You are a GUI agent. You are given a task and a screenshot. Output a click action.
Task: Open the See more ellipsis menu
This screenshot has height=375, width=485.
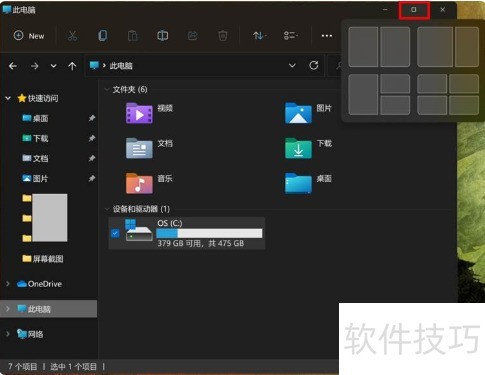click(x=327, y=36)
